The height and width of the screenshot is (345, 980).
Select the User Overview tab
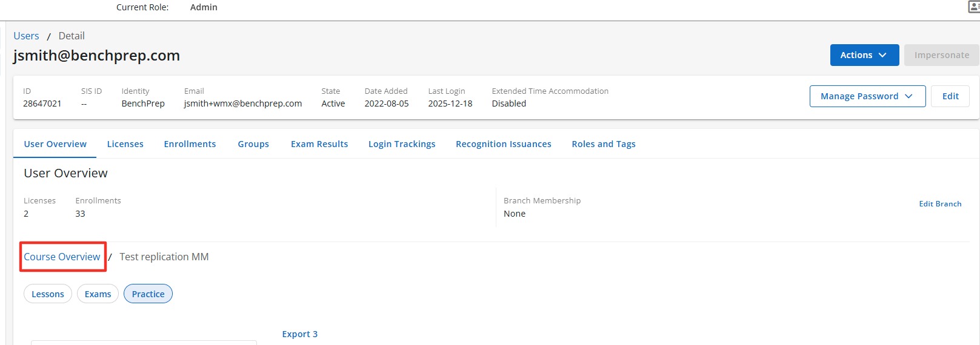tap(55, 144)
